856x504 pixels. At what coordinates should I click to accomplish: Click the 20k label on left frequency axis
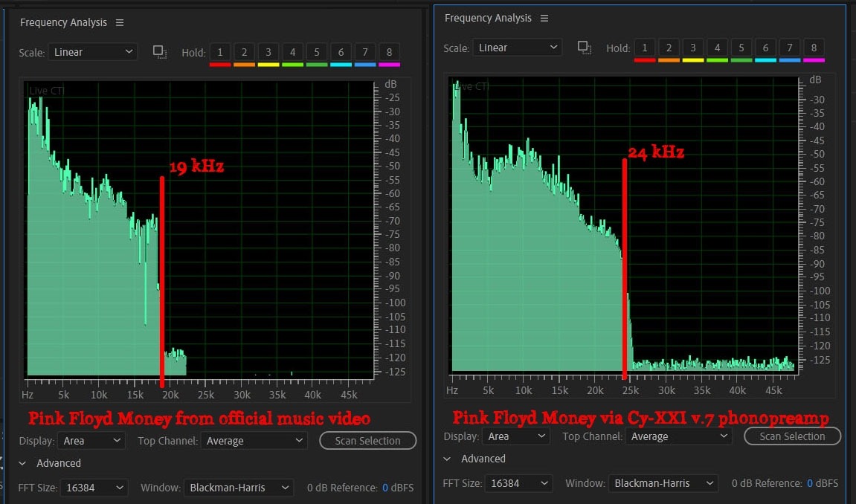pyautogui.click(x=170, y=395)
